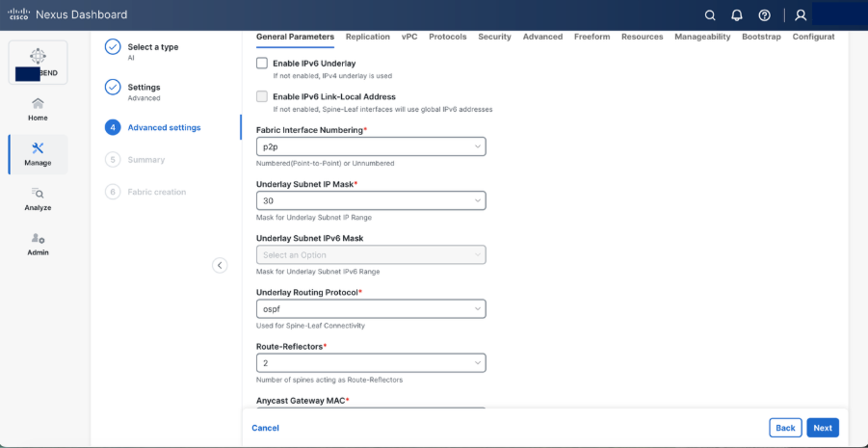
Task: Click step 5 Summary circle
Action: tap(113, 160)
